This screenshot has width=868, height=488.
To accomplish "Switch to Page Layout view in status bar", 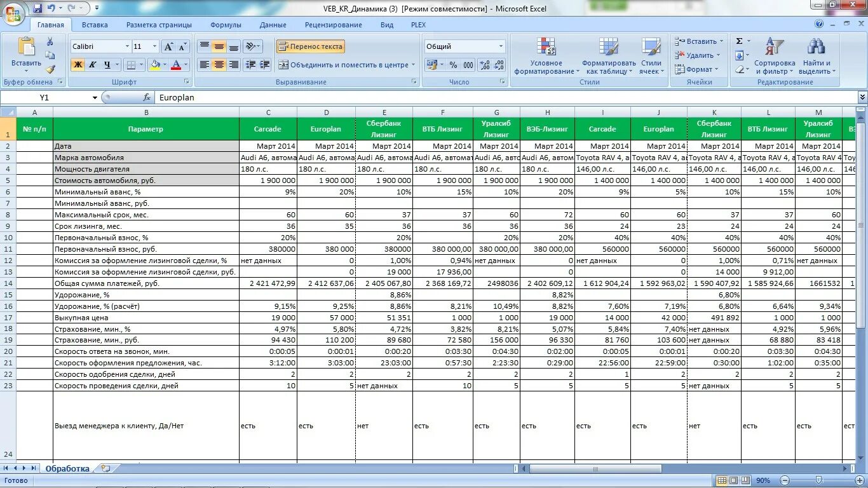I will [x=734, y=480].
